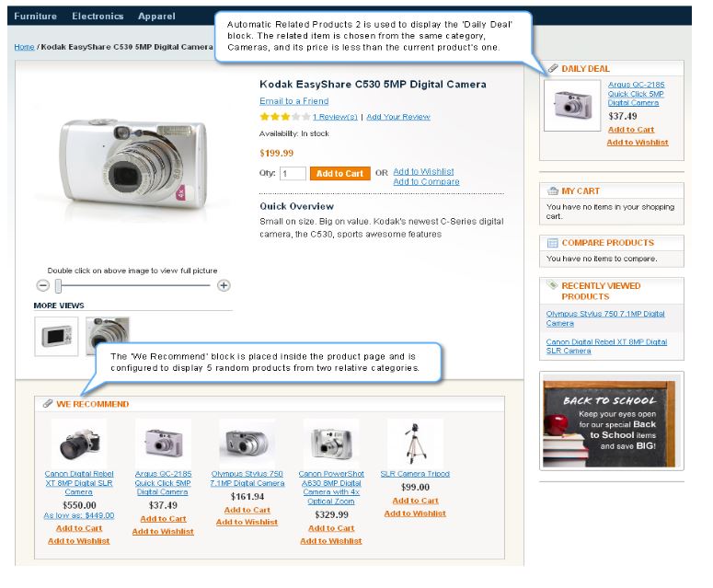Click the zoom out minus icon
The width and height of the screenshot is (713, 588).
[42, 285]
